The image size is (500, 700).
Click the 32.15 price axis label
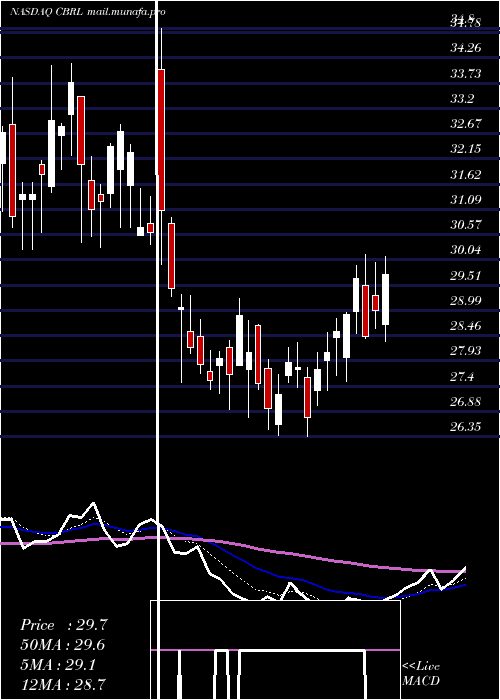point(466,149)
